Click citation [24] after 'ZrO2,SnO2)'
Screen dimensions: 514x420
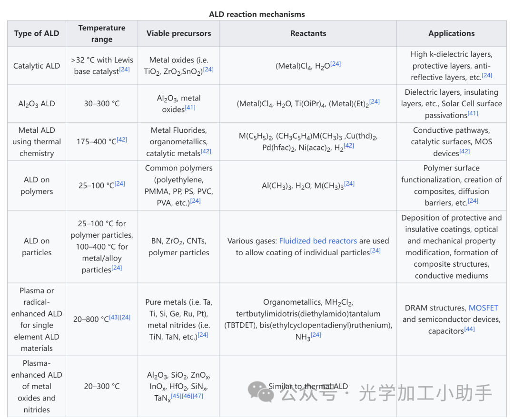[x=208, y=70]
